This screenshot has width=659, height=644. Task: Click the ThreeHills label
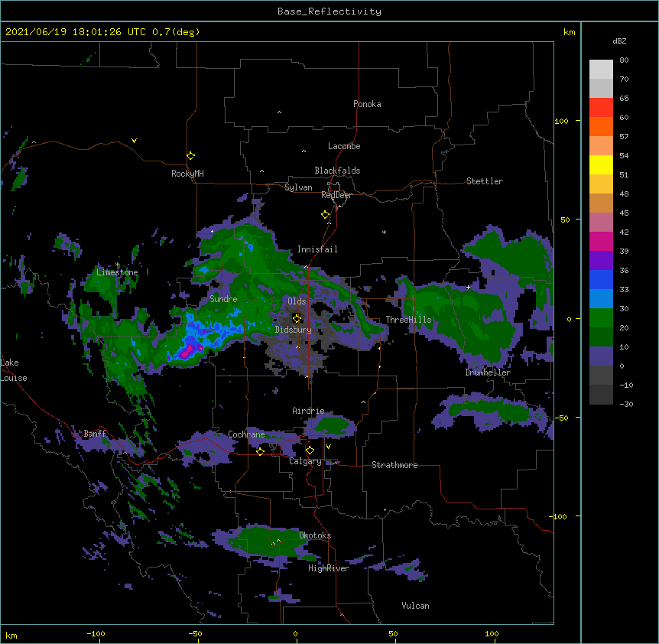[409, 320]
